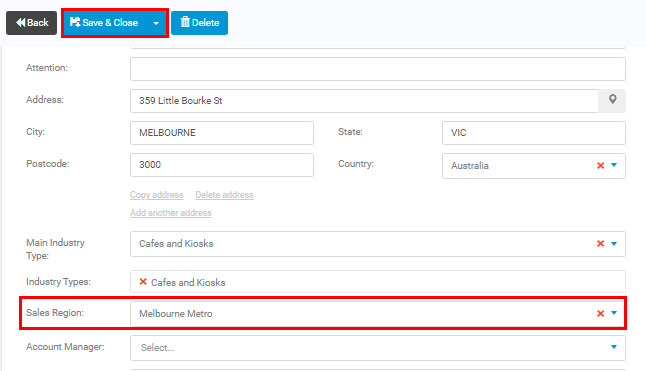Click the Delete address link
The width and height of the screenshot is (646, 371).
pos(224,195)
